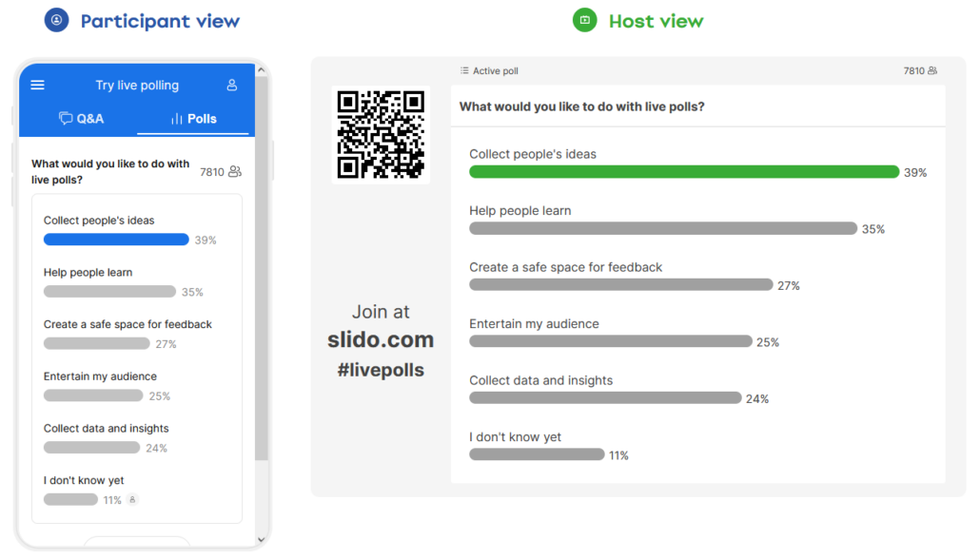The image size is (980, 559).
Task: Click the QR code image
Action: click(x=381, y=134)
